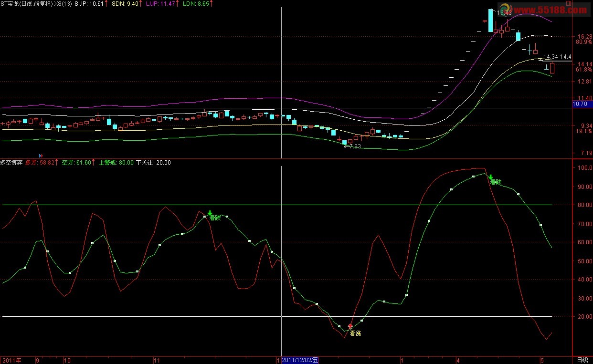The width and height of the screenshot is (593, 364).
Task: Click the 18.43 high price annotation
Action: tap(504, 13)
